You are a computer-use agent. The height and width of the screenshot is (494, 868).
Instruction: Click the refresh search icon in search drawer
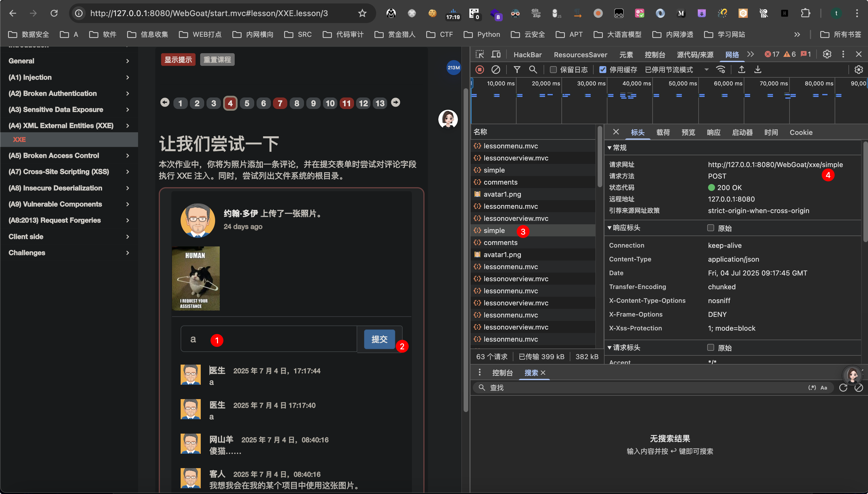pyautogui.click(x=843, y=388)
